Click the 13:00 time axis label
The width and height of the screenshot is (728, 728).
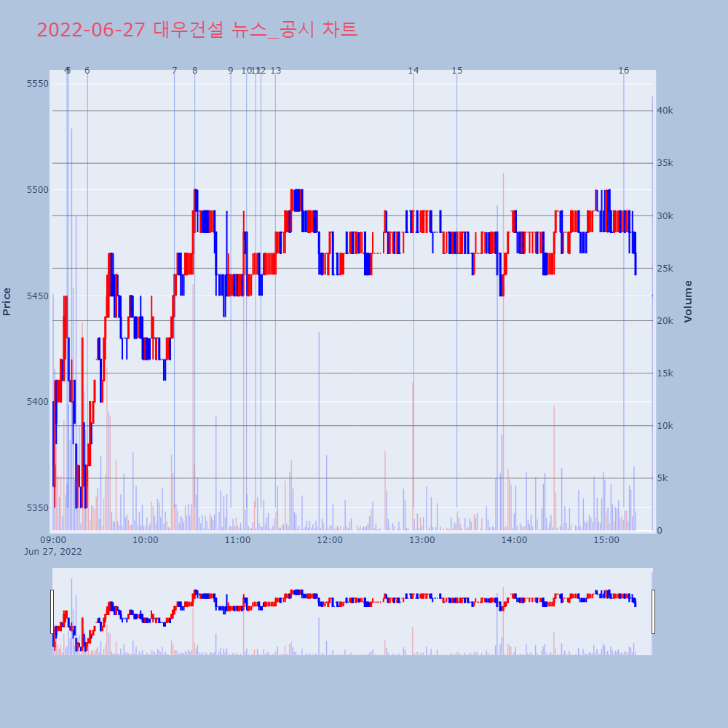point(422,540)
